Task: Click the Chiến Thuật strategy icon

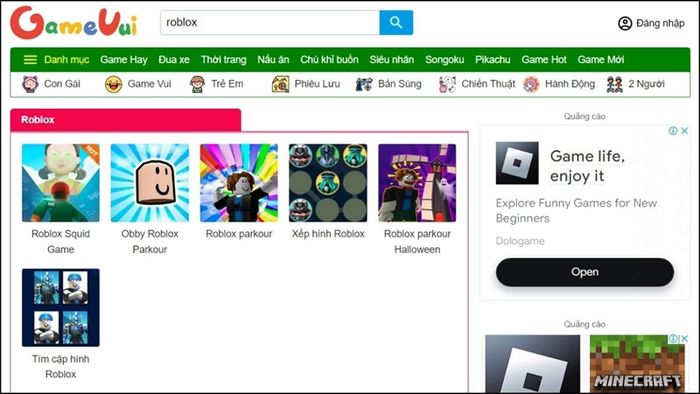Action: 447,84
